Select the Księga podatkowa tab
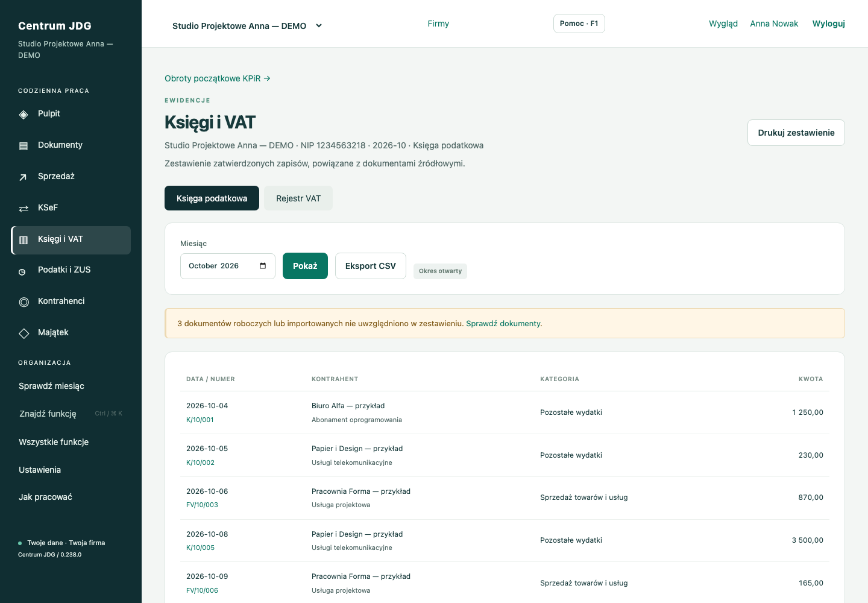The width and height of the screenshot is (868, 603). click(x=212, y=198)
